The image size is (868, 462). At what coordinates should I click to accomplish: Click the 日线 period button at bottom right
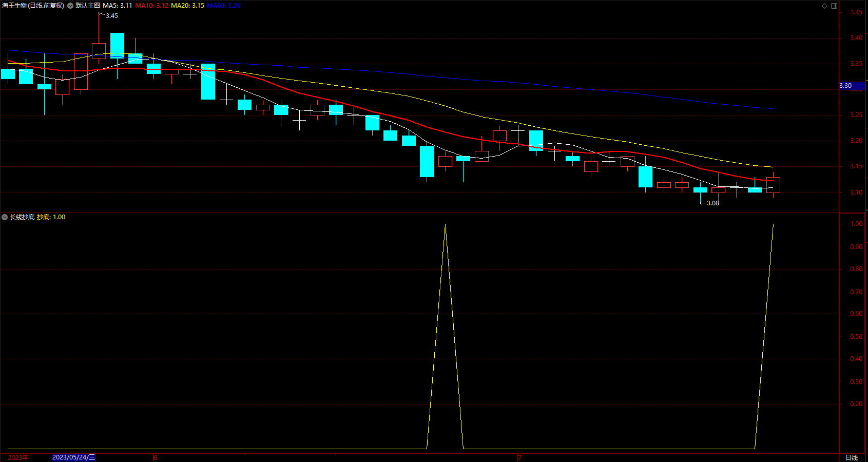click(852, 457)
